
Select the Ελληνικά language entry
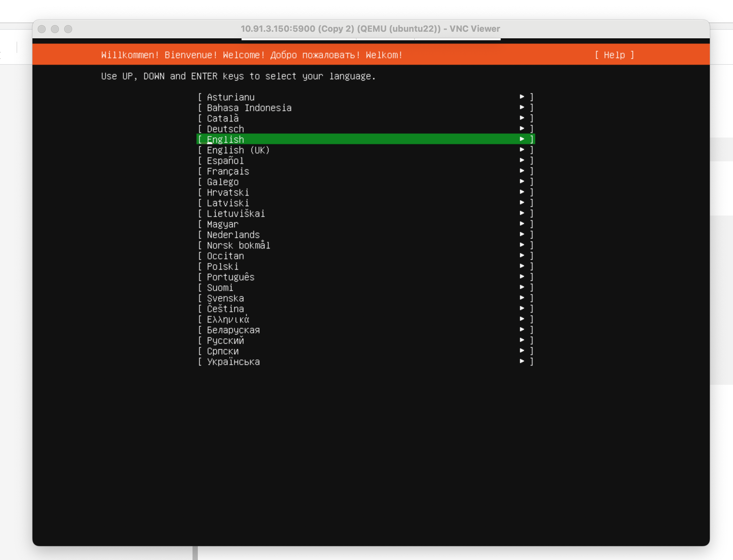(228, 319)
